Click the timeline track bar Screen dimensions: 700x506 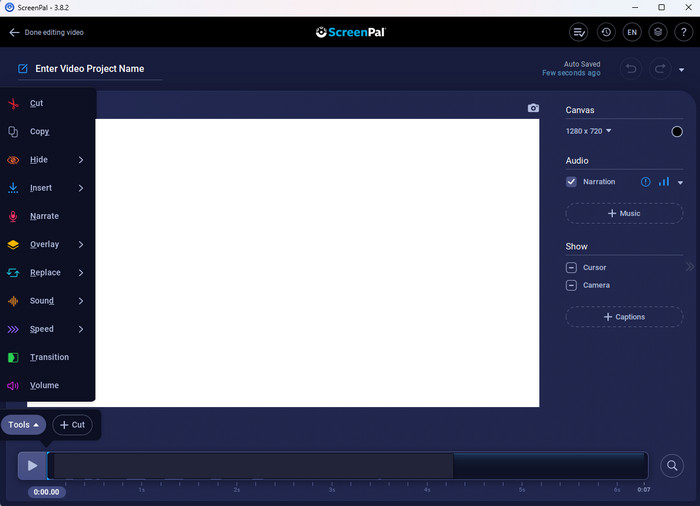348,466
